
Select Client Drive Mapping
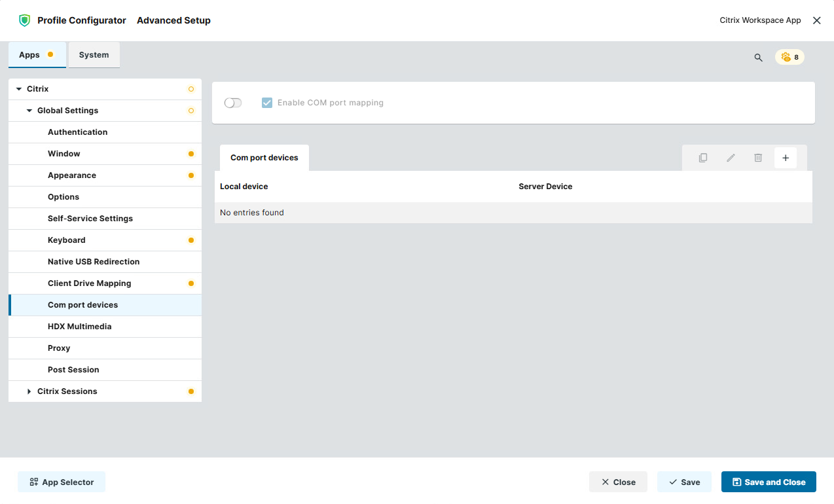(x=105, y=283)
